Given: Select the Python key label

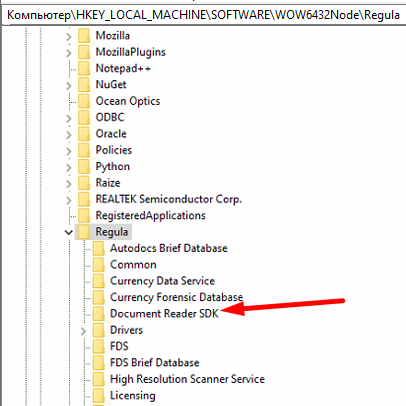Looking at the screenshot, I should [113, 166].
